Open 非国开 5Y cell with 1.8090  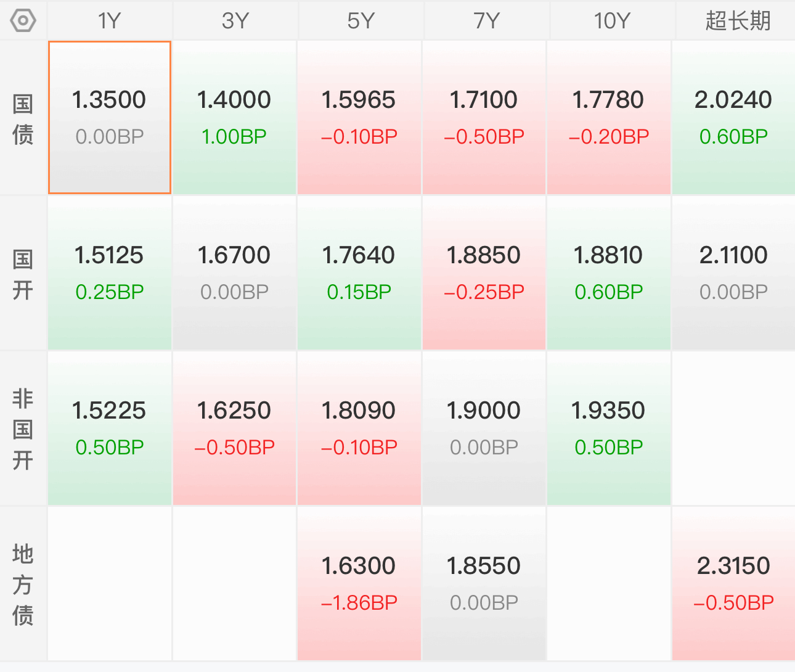coord(359,428)
